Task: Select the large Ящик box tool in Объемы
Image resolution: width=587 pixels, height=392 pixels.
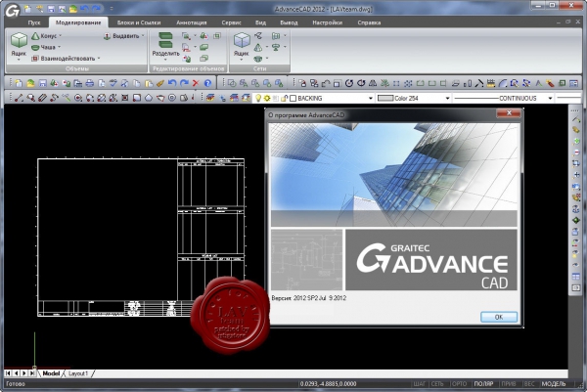Action: tap(19, 46)
